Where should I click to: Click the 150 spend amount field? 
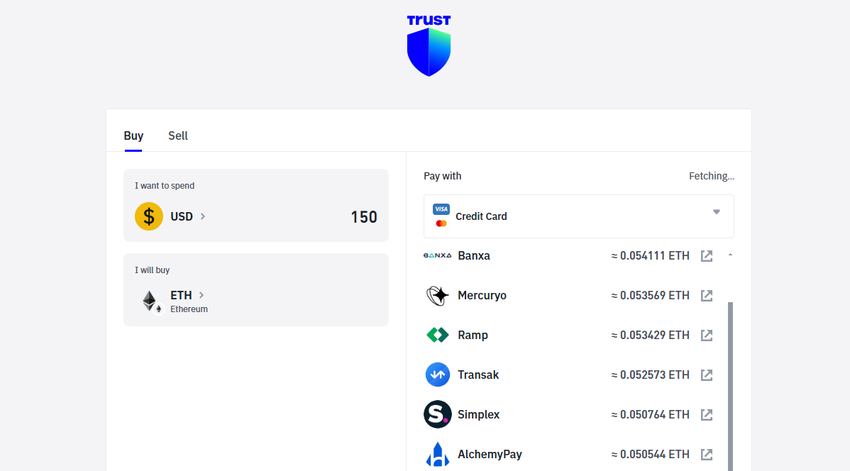(364, 217)
